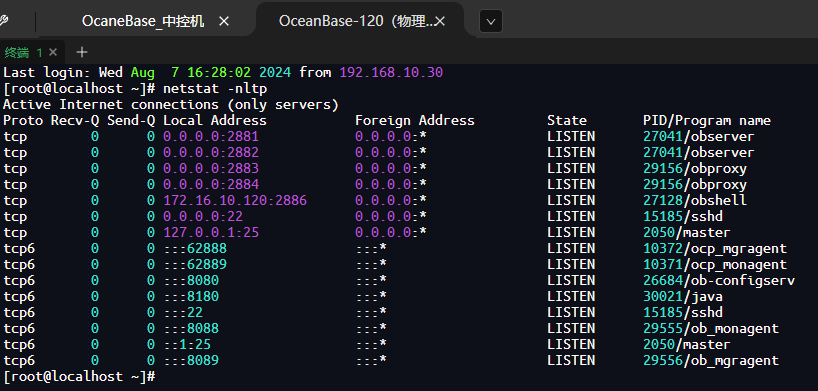
Task: Click the final root@localhost prompt line
Action: pos(79,376)
